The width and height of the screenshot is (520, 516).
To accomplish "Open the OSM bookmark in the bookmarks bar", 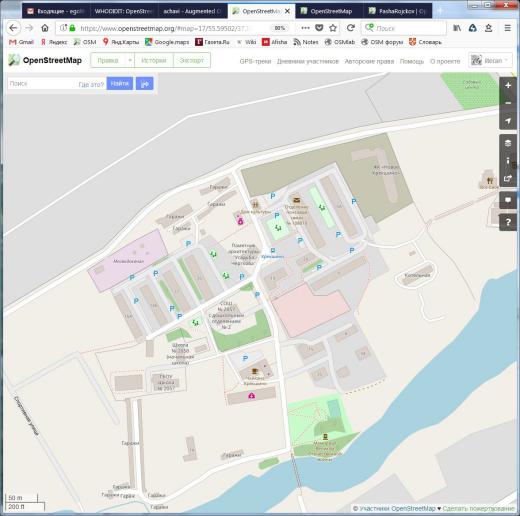I will coord(85,42).
